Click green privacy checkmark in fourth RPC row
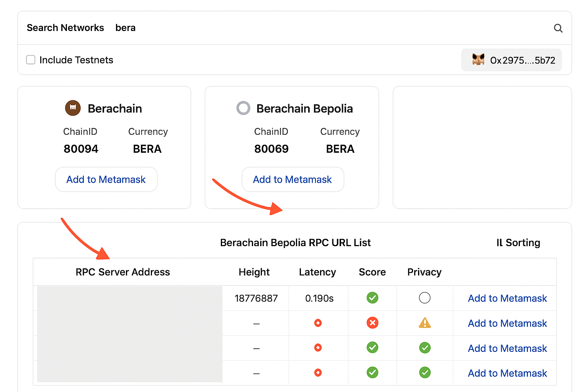Screen dimensions: 588x392 [x=425, y=372]
